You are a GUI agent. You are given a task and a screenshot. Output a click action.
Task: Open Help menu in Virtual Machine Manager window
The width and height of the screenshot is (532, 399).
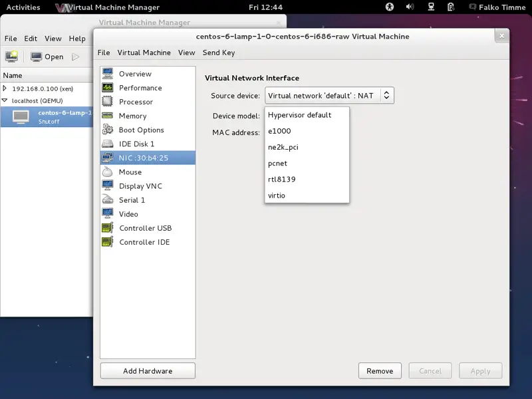[x=77, y=39]
